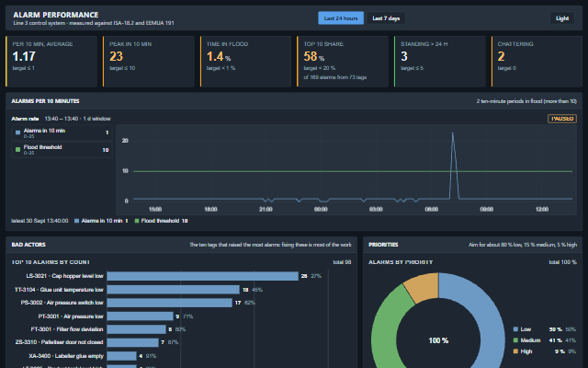
Task: Click the XA-3400 · Labeller glue empty label
Action: [66, 356]
